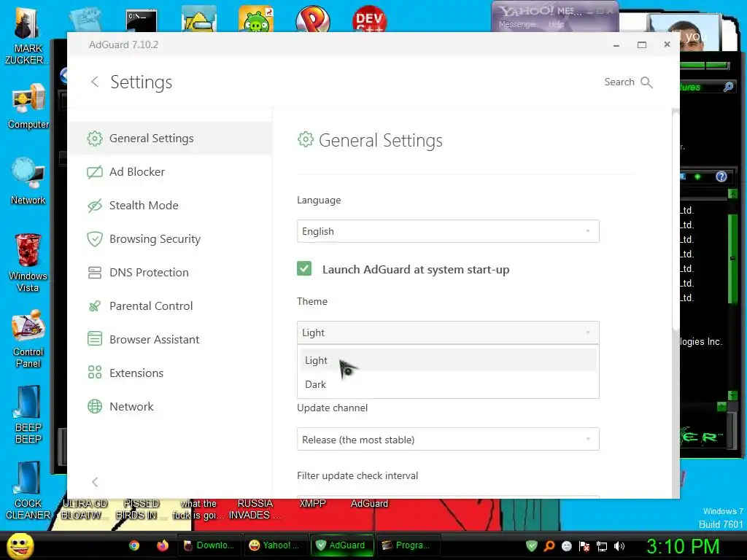Open the Control Panel desktop icon
Image resolution: width=747 pixels, height=560 pixels.
[28, 339]
